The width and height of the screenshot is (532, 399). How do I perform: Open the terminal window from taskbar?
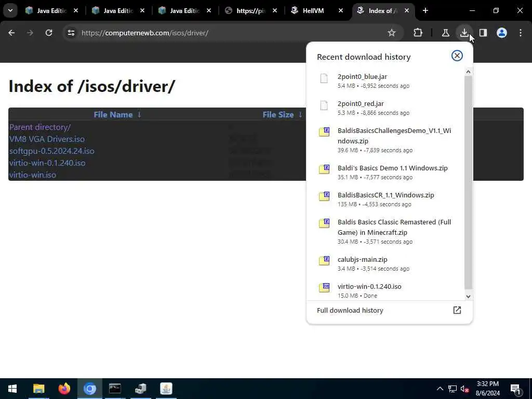point(115,389)
